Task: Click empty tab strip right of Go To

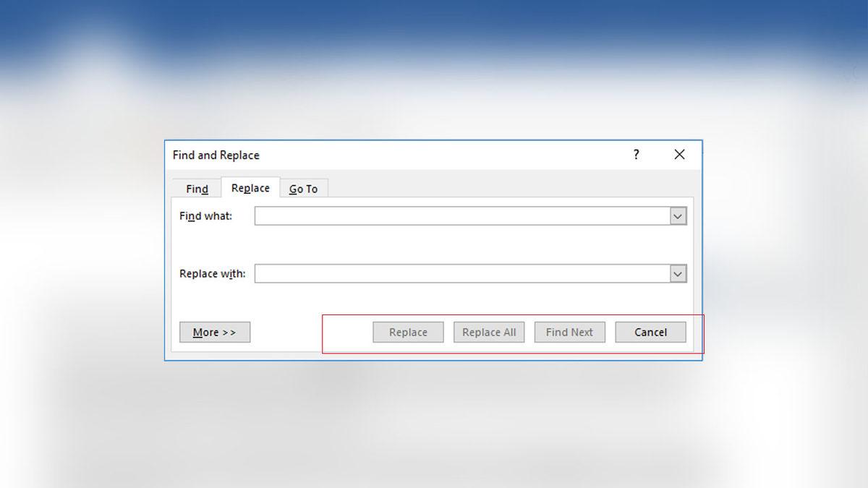Action: (506, 187)
